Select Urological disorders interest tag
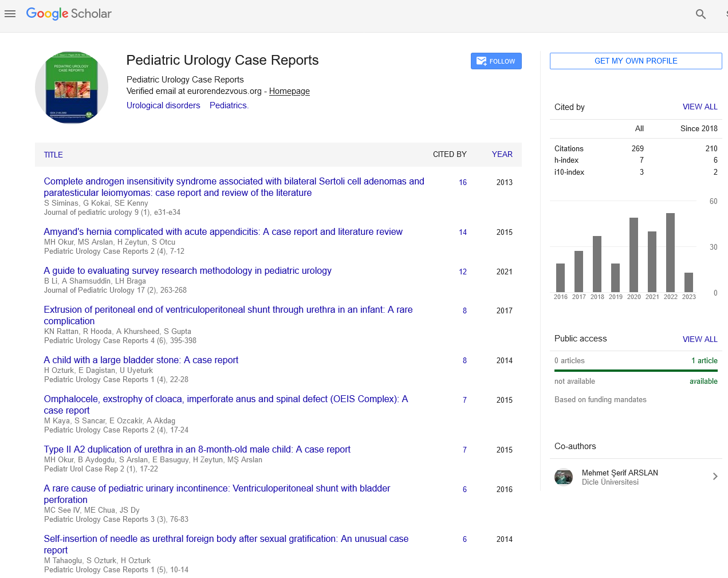728x578 pixels. tap(163, 105)
